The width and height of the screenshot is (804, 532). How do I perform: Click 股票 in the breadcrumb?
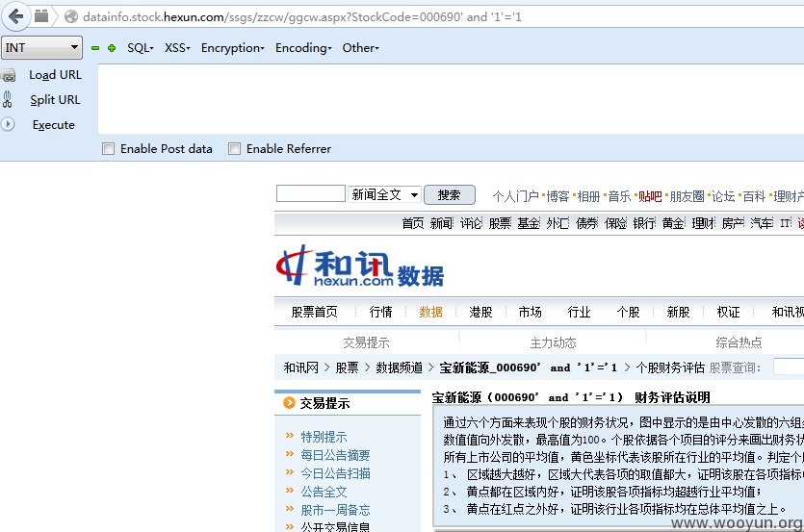348,367
